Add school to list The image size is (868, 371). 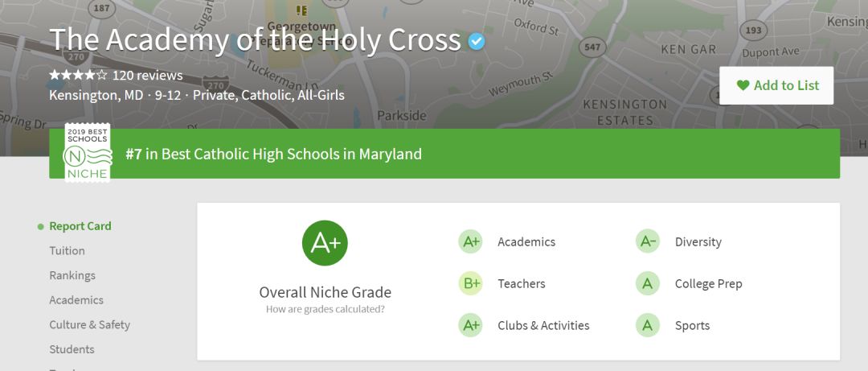tap(776, 85)
